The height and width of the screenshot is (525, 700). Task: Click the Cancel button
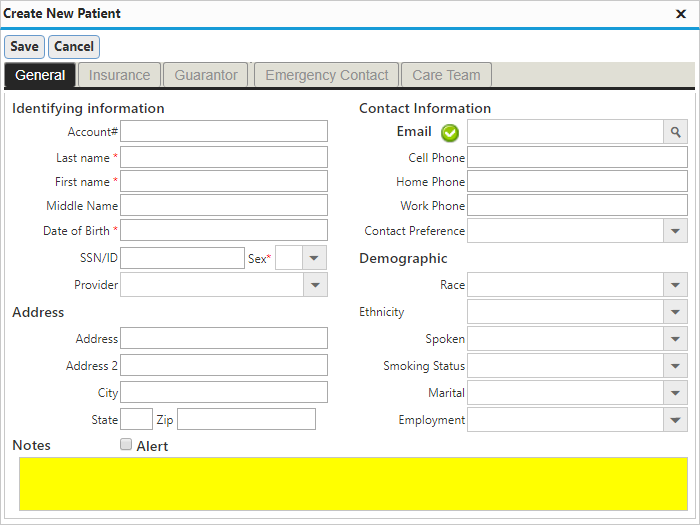tap(74, 47)
